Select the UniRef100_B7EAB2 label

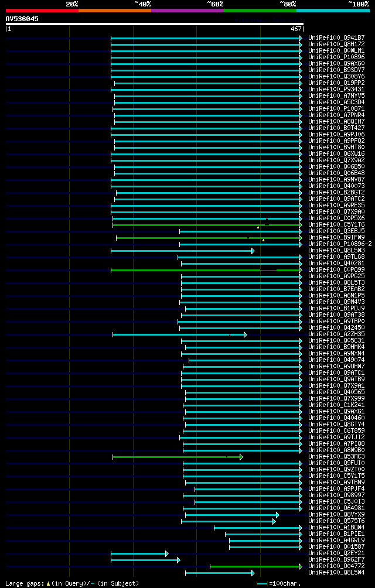click(x=336, y=289)
